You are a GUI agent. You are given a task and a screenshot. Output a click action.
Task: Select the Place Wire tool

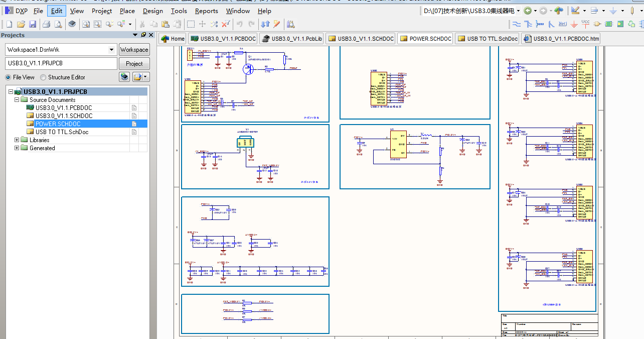pos(517,24)
